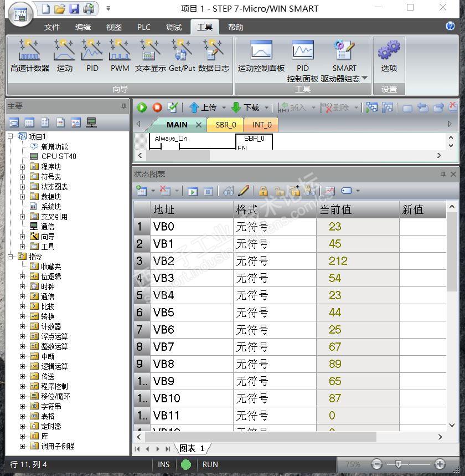Open the PWM wizard
The image size is (465, 476).
pos(120,55)
